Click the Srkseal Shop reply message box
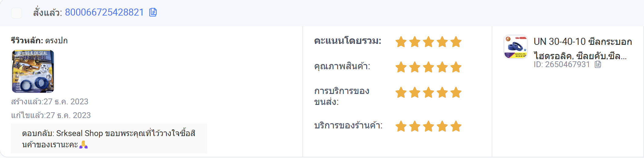This screenshot has width=644, height=158. [109, 138]
